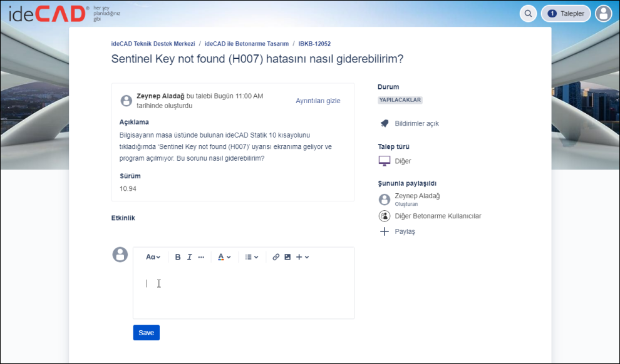Toggle notifications with Bildirimler açık
Image resolution: width=620 pixels, height=364 pixels.
(416, 124)
